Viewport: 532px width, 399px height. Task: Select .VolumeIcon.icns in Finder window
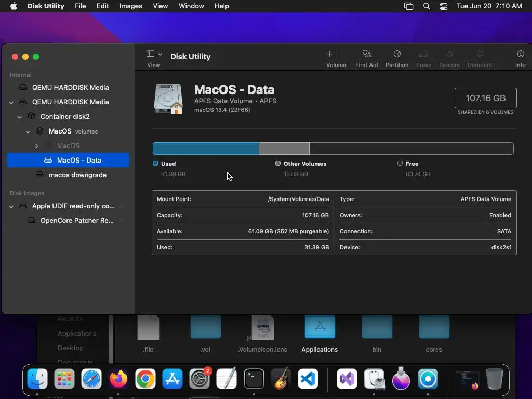(x=262, y=327)
